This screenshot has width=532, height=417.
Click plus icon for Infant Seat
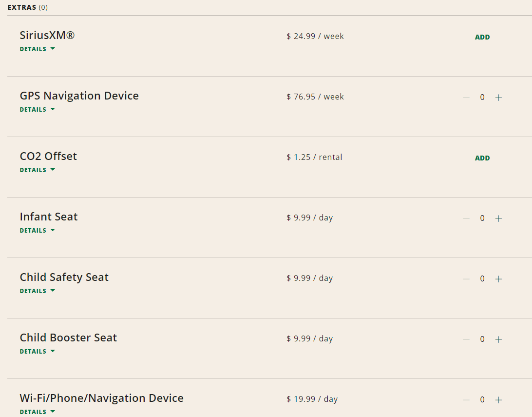coord(498,218)
